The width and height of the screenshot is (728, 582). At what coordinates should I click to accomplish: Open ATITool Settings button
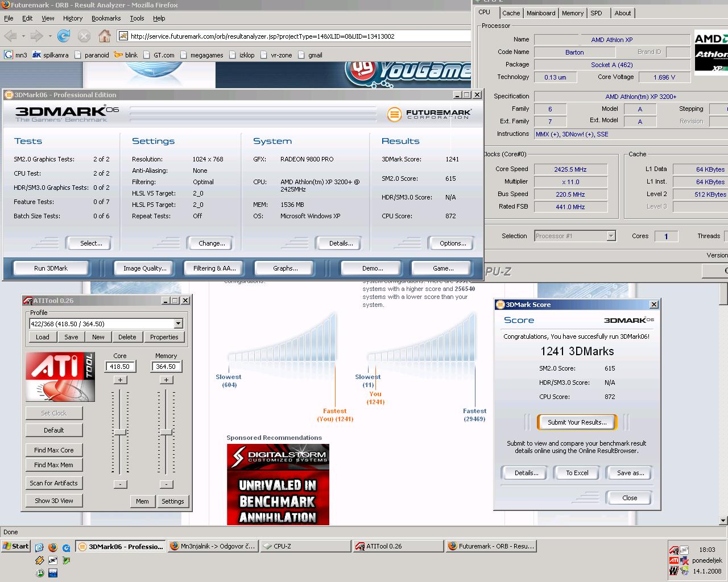point(172,501)
